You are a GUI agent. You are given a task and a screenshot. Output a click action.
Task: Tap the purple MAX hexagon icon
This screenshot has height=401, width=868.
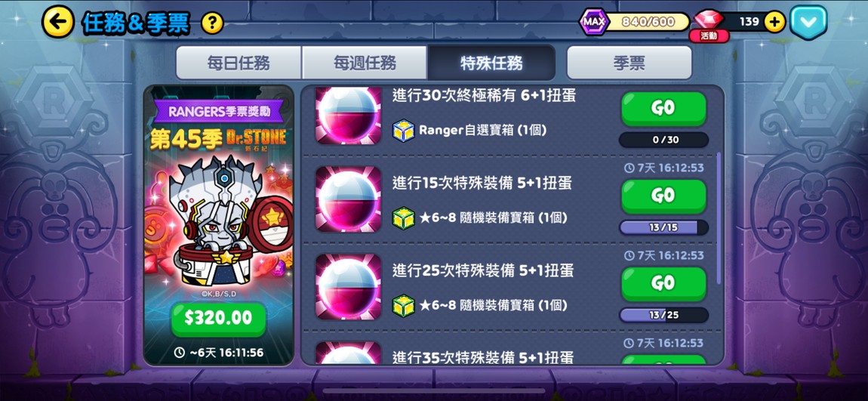pos(593,22)
